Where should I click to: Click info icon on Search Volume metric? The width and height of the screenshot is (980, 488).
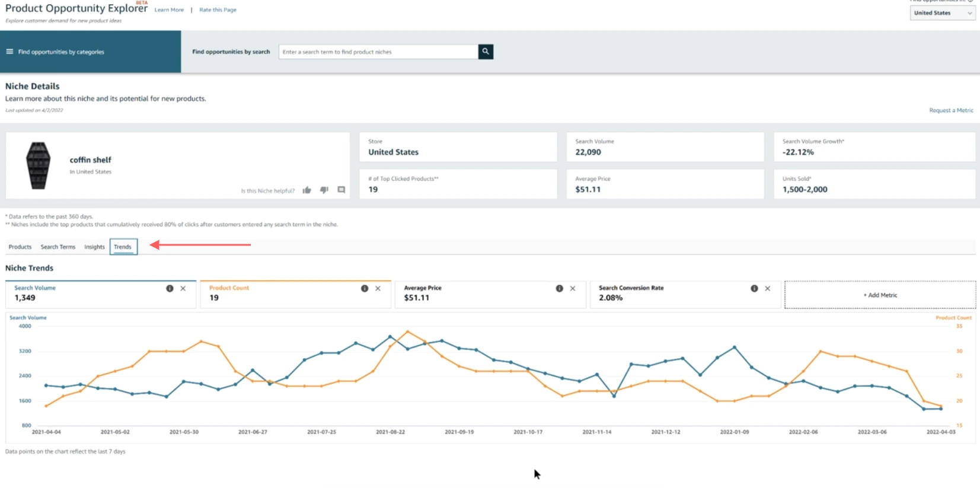(x=170, y=288)
